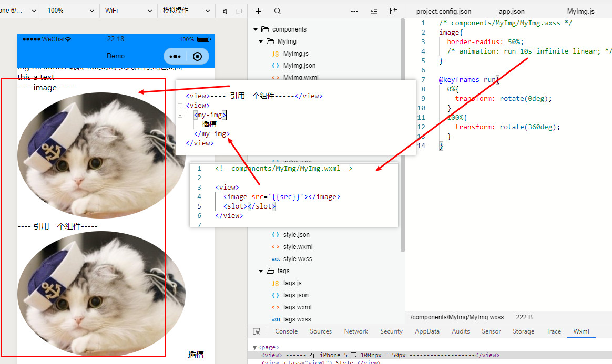Image resolution: width=612 pixels, height=364 pixels.
Task: Click the first cat image under image heading
Action: point(101,155)
